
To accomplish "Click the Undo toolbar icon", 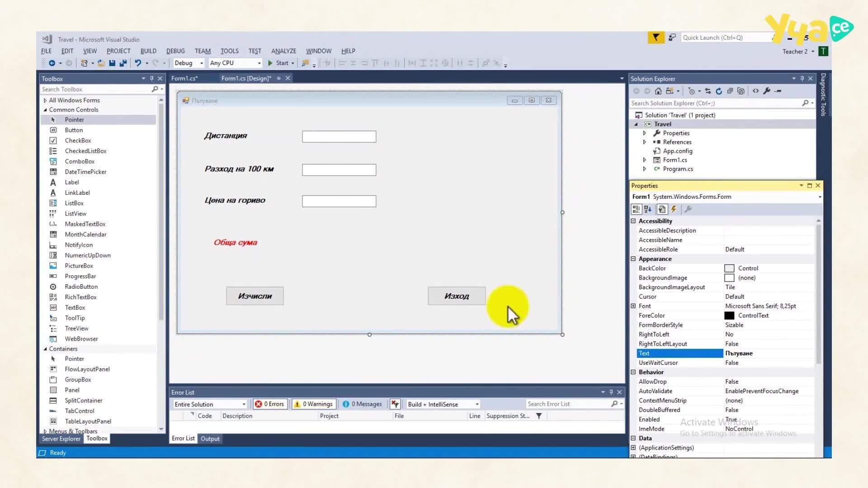I will [x=138, y=63].
